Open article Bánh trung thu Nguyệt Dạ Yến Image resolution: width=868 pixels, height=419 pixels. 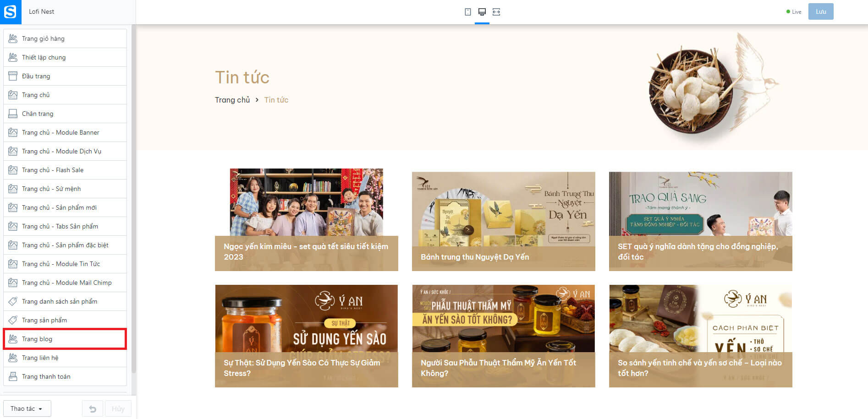(475, 257)
